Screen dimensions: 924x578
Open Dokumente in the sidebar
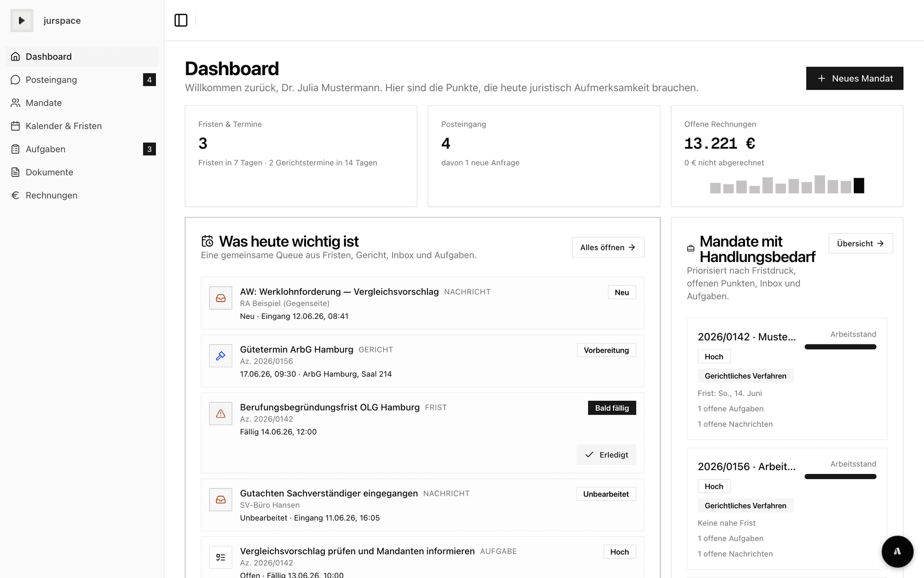pos(82,172)
